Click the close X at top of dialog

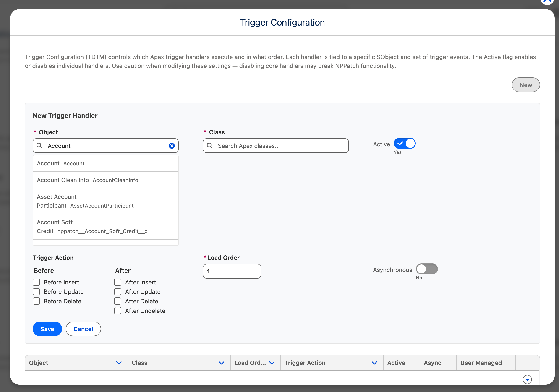(547, 1)
